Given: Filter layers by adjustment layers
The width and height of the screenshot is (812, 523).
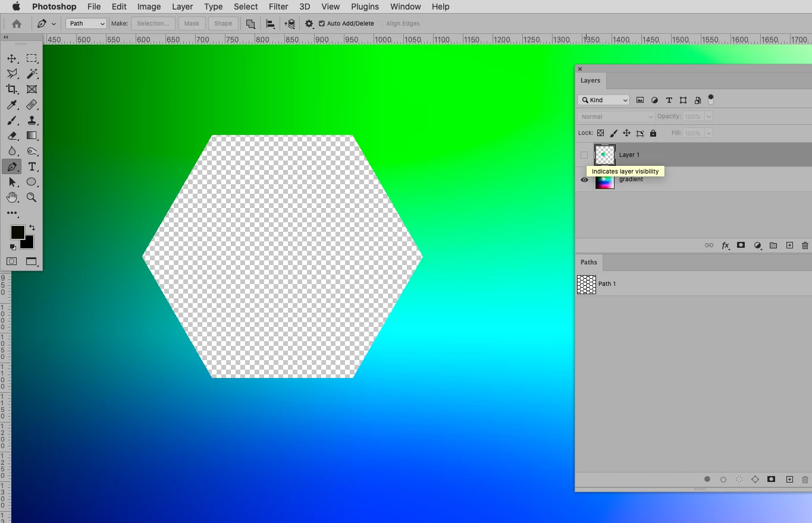Looking at the screenshot, I should pyautogui.click(x=654, y=100).
